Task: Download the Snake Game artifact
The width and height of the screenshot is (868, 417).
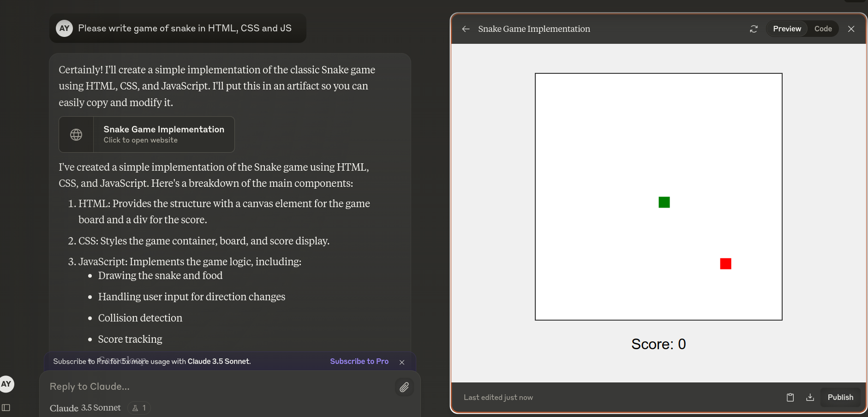Action: click(x=810, y=397)
